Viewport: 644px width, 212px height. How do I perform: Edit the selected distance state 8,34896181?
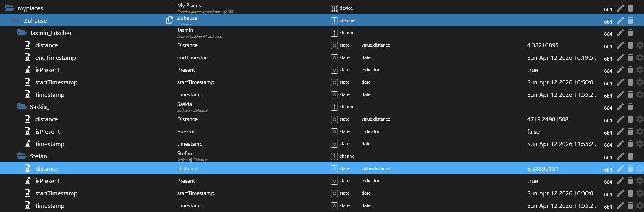click(x=620, y=168)
